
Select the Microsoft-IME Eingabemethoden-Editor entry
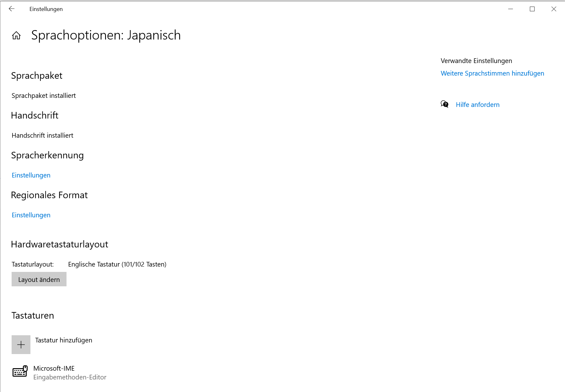(x=70, y=373)
